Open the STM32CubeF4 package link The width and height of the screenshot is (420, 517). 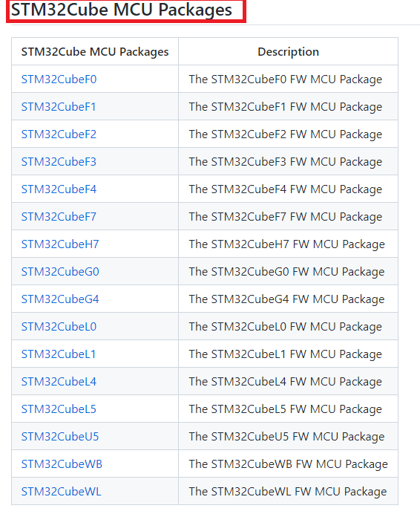[59, 189]
